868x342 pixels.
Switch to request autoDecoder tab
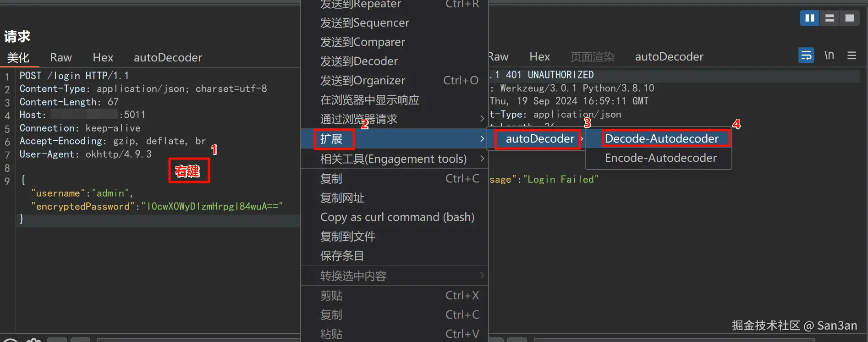tap(168, 57)
